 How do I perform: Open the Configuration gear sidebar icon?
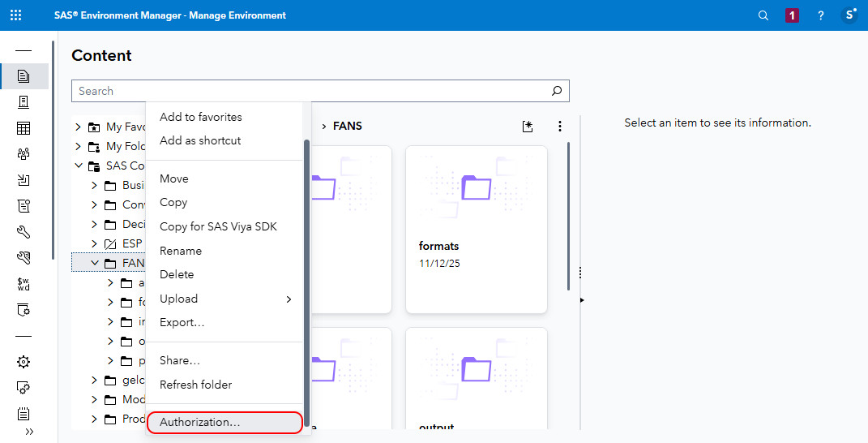pyautogui.click(x=24, y=362)
